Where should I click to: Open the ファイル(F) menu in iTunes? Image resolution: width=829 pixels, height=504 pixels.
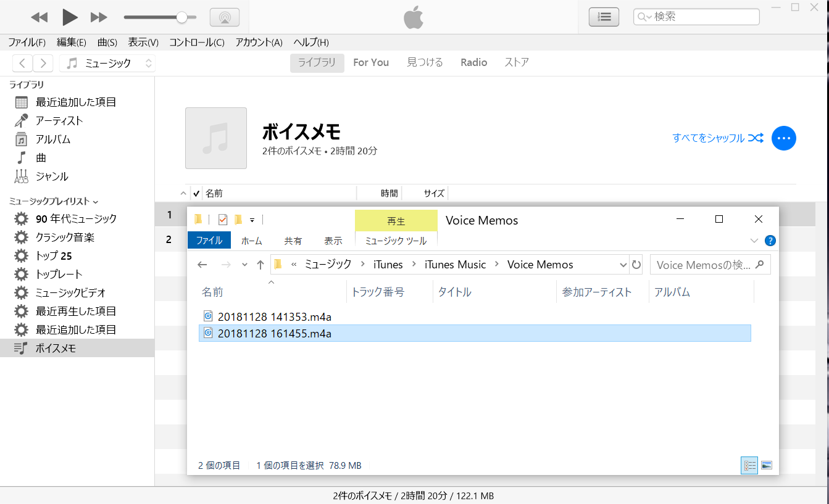[27, 43]
